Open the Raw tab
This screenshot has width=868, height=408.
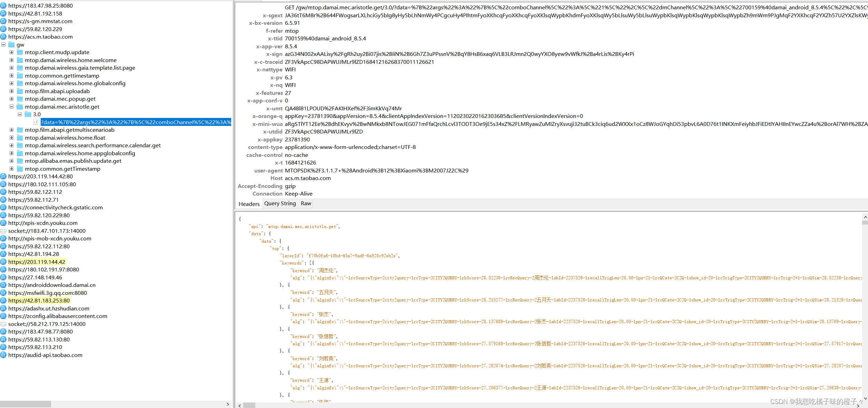(x=306, y=203)
